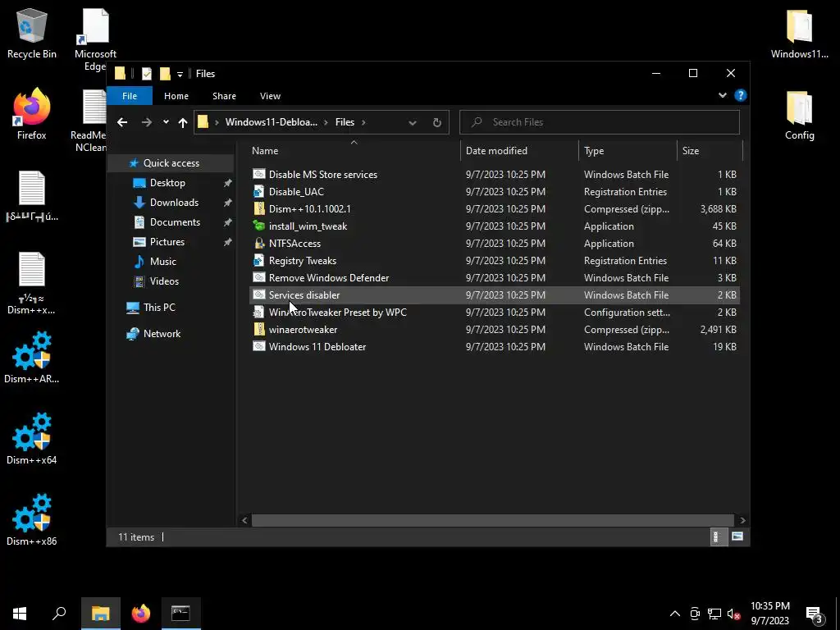Refresh the Files folder view
This screenshot has height=630, width=840.
coord(437,122)
